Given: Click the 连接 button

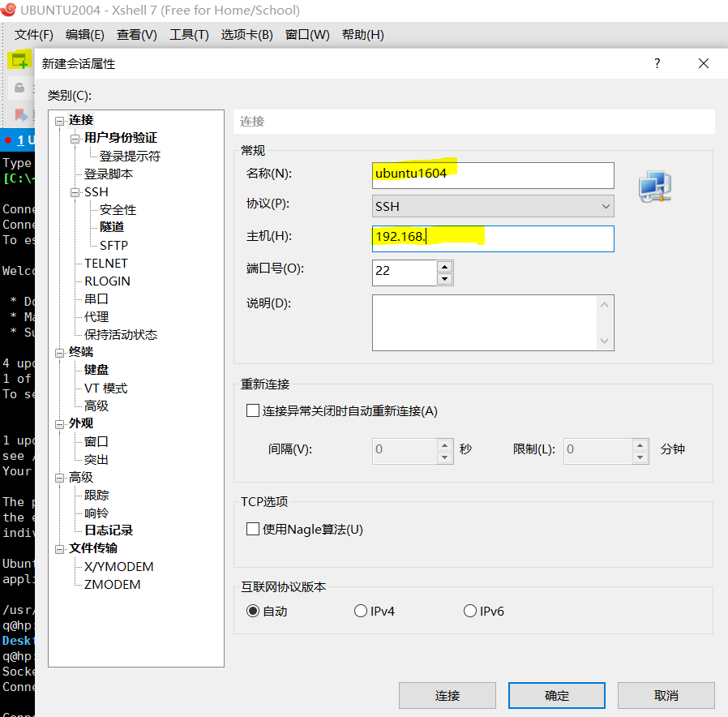Looking at the screenshot, I should click(x=447, y=695).
